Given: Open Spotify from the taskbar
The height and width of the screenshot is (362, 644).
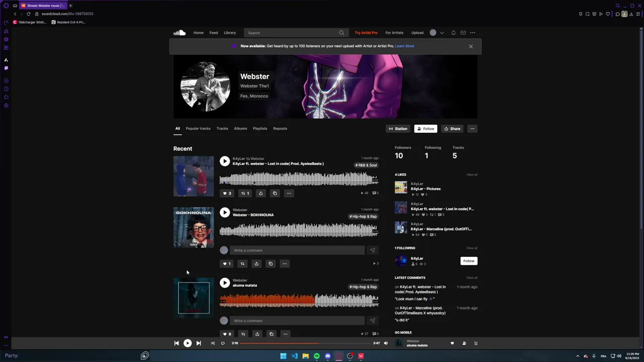Looking at the screenshot, I should coord(316,356).
